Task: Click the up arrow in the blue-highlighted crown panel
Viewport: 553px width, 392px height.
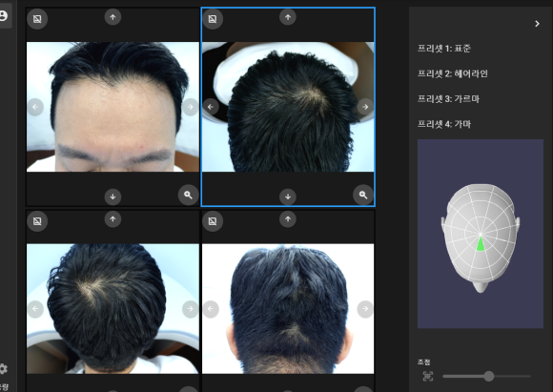Action: click(288, 17)
